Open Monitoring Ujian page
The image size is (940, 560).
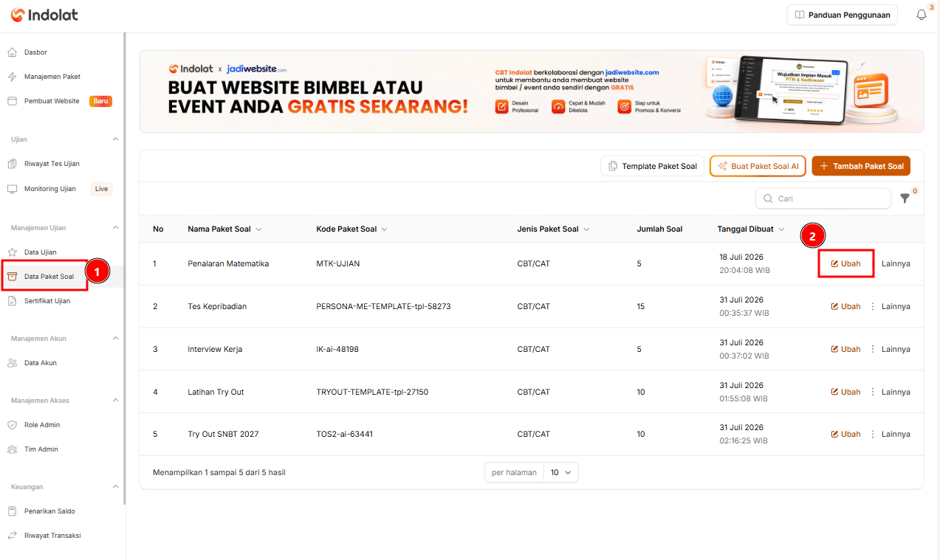pos(50,189)
